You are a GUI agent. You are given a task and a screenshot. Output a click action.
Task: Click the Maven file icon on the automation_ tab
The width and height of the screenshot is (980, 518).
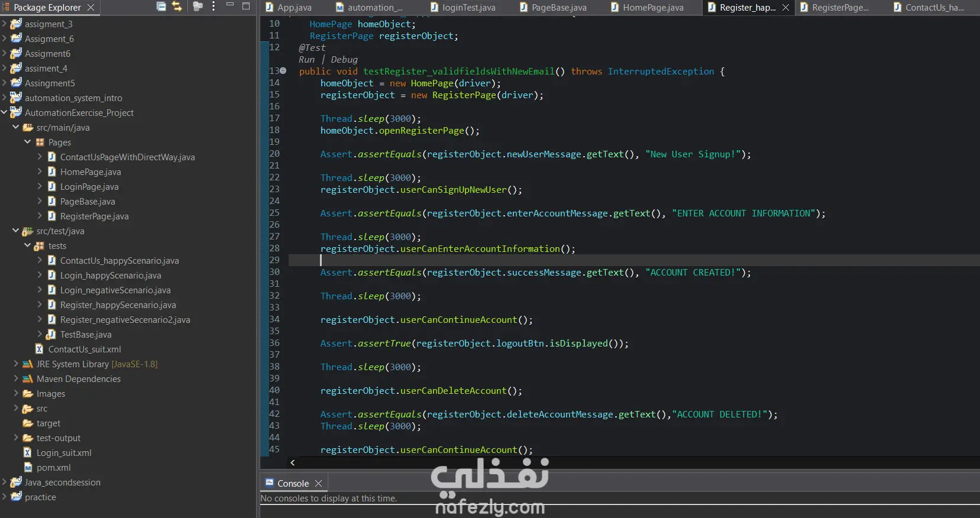click(x=340, y=7)
